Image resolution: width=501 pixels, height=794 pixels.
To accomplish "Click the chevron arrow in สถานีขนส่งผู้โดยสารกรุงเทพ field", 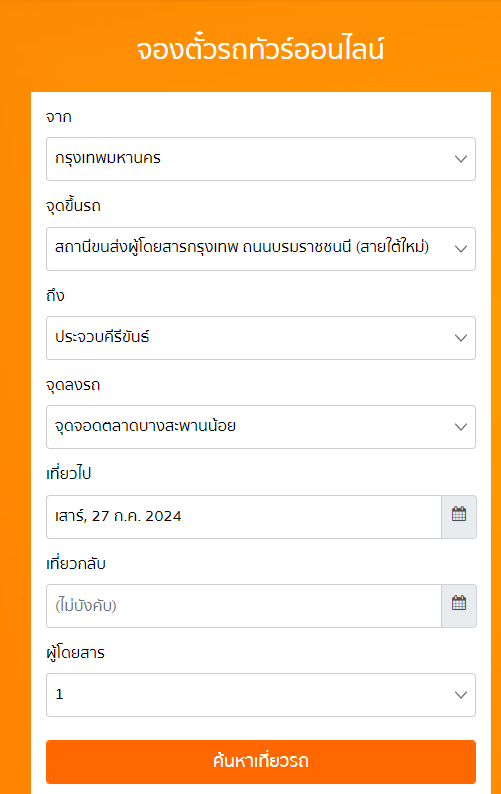I will pos(460,249).
